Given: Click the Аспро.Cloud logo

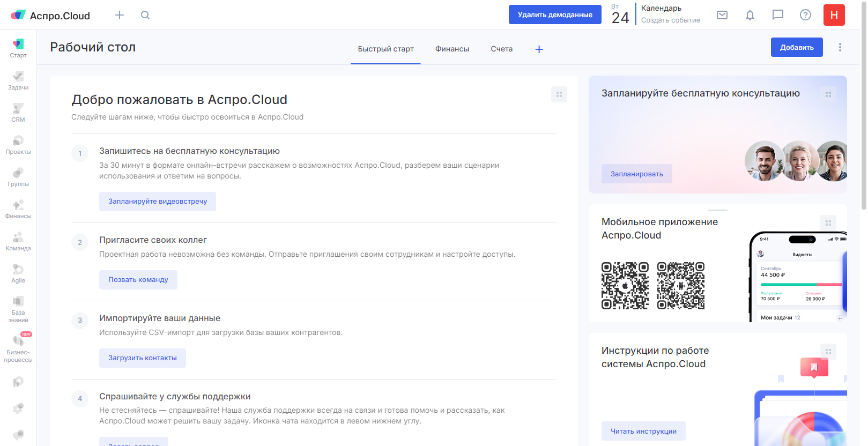Looking at the screenshot, I should [50, 15].
